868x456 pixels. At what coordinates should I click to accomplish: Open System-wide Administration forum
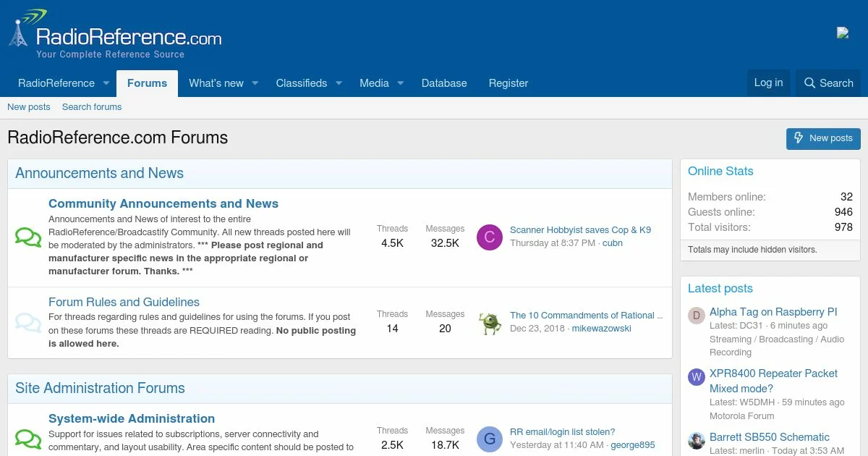[132, 418]
